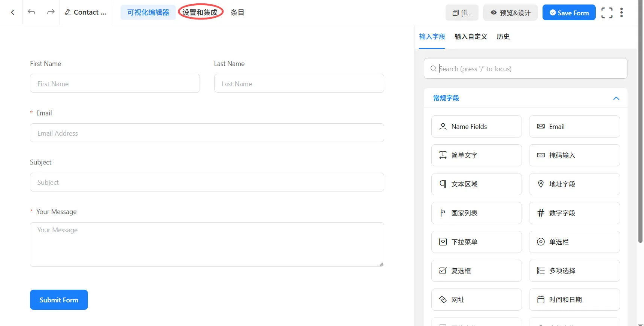Undo the last change
Image resolution: width=644 pixels, height=326 pixels.
[32, 12]
